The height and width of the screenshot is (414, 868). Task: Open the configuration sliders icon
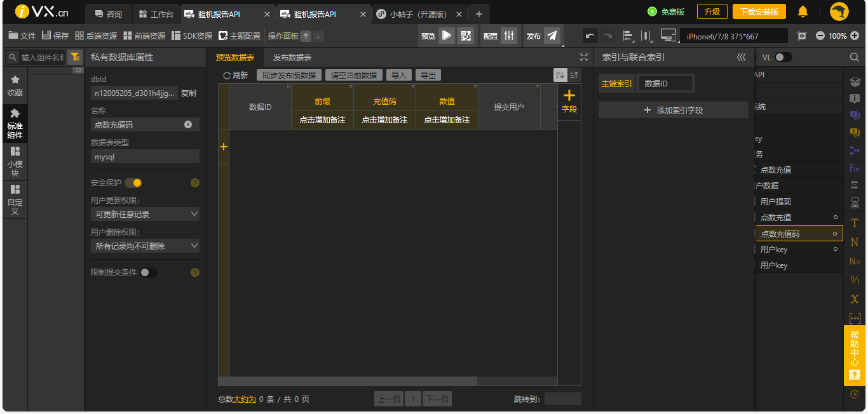(508, 36)
